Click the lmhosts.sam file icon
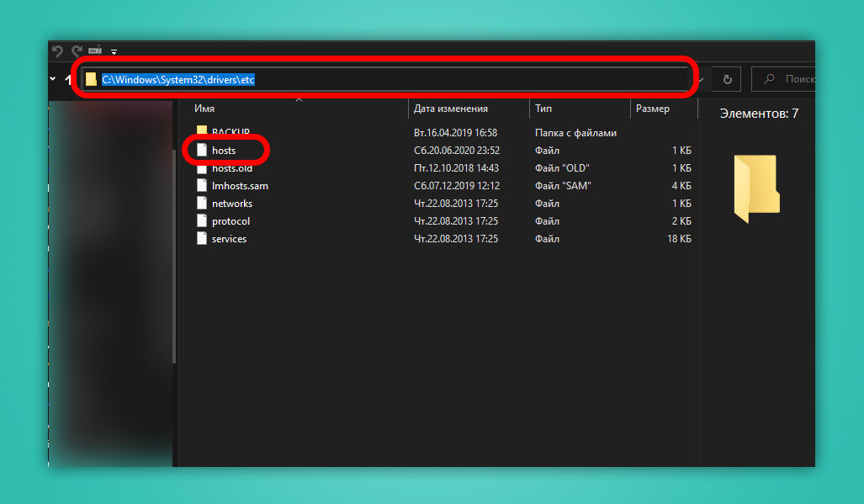 (x=202, y=186)
